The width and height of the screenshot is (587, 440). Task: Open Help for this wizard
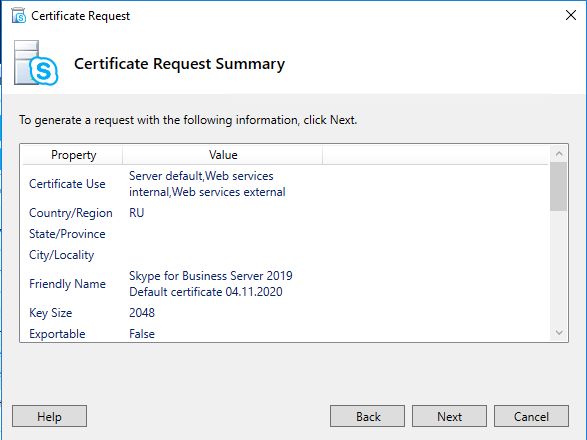click(x=49, y=416)
